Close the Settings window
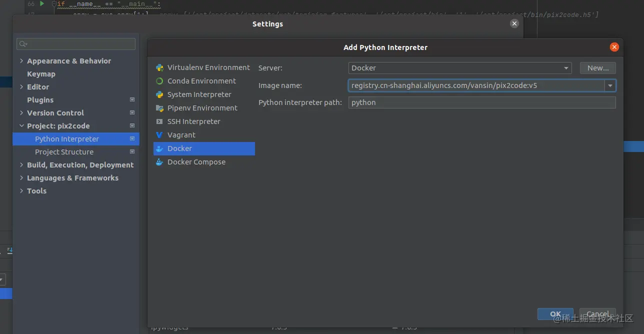Screen dimensions: 644x334 tap(514, 23)
